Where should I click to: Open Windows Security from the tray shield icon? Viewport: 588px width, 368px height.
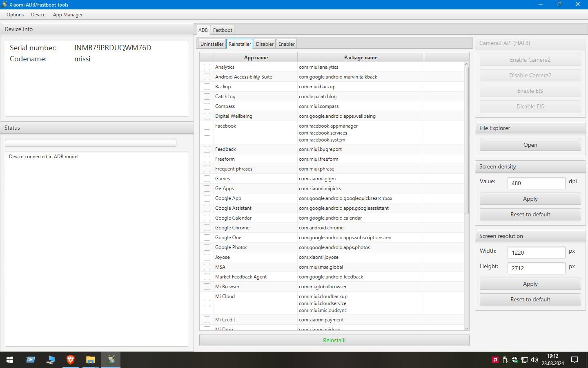point(515,360)
